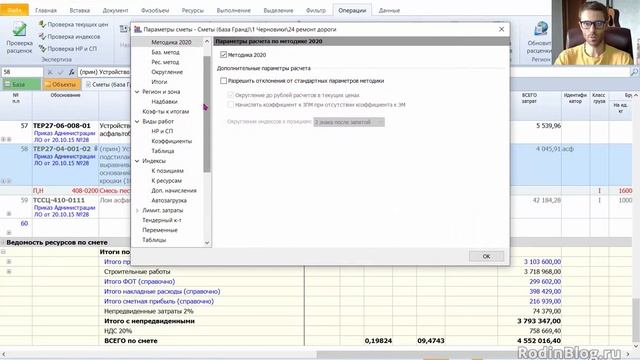Select the Сметы (база Гранд) document tab
Screen dimensions: 640x360
(x=108, y=84)
